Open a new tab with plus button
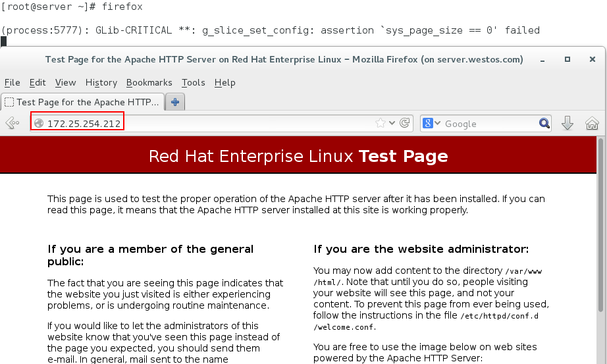 coord(175,102)
